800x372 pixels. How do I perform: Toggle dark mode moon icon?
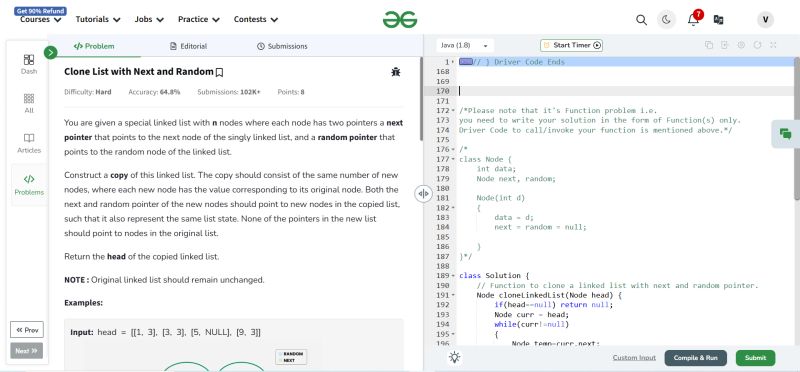(x=666, y=20)
